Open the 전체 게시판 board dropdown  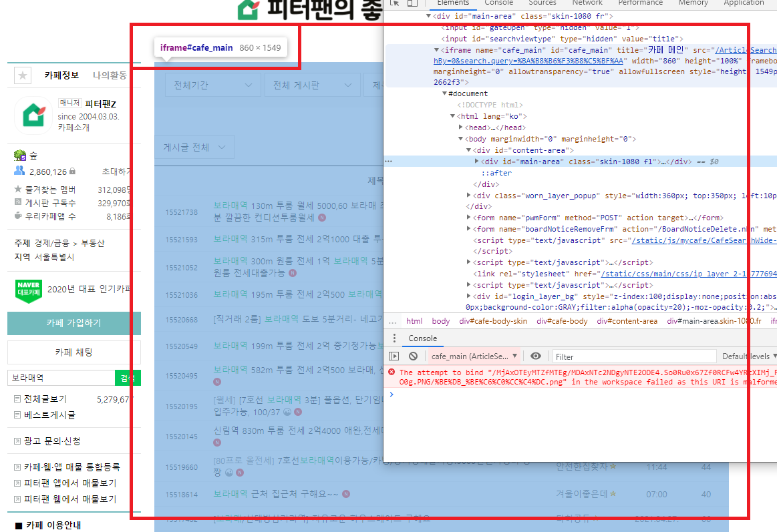tap(312, 85)
